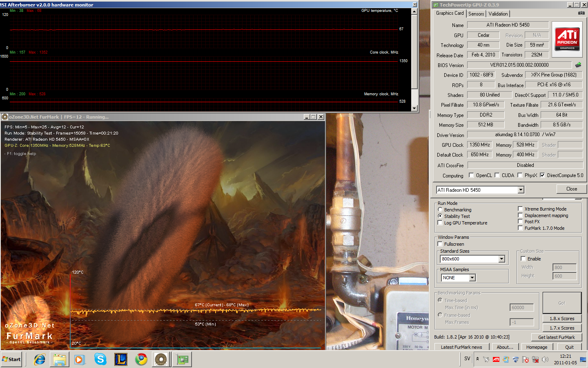Viewport: 588px width, 368px height.
Task: Open Internet Explorer from the taskbar
Action: [40, 359]
